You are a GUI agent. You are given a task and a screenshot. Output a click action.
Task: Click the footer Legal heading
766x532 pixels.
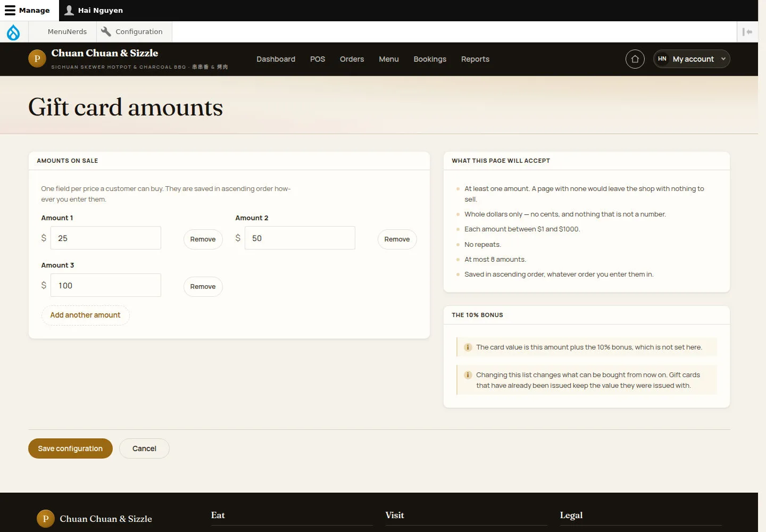(571, 515)
